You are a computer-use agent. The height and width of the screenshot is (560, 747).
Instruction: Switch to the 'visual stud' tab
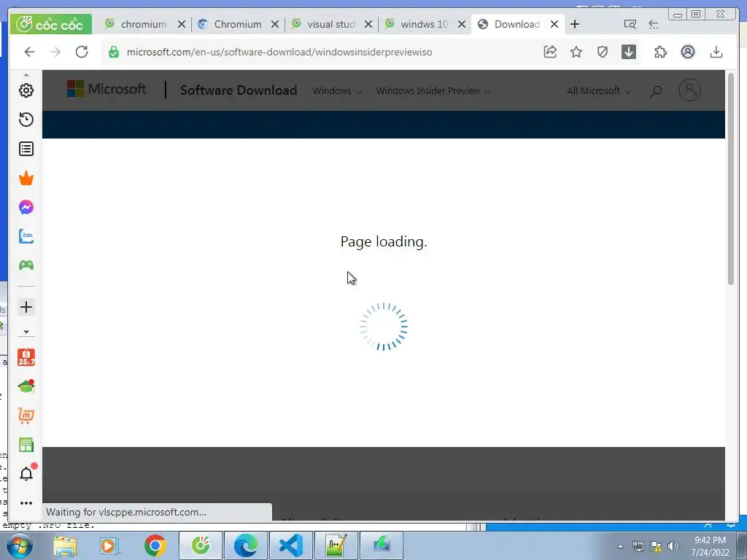330,24
